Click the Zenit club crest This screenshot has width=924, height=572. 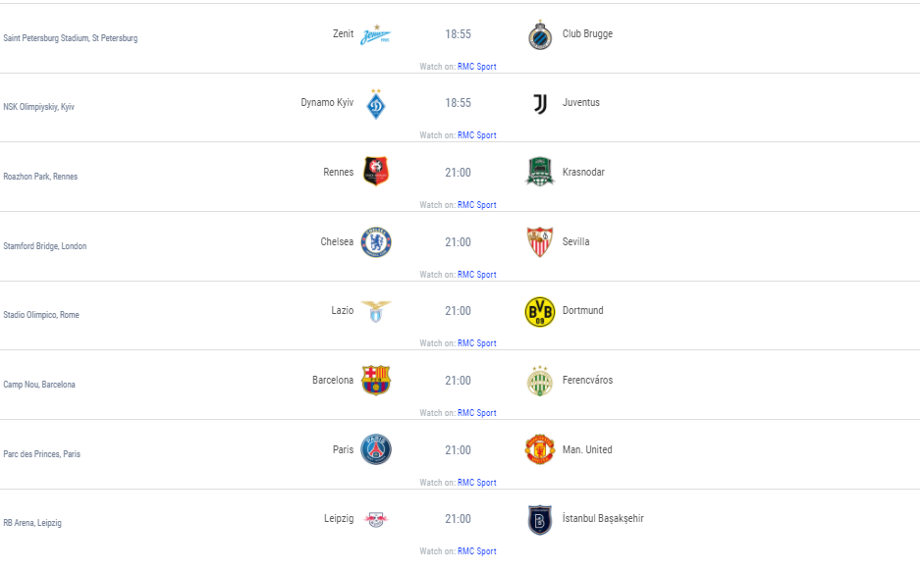point(375,34)
